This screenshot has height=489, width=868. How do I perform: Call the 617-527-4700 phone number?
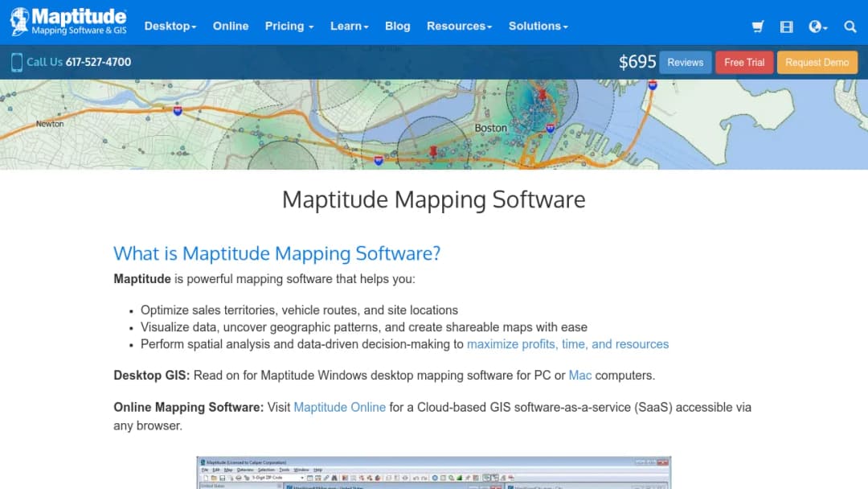[98, 62]
